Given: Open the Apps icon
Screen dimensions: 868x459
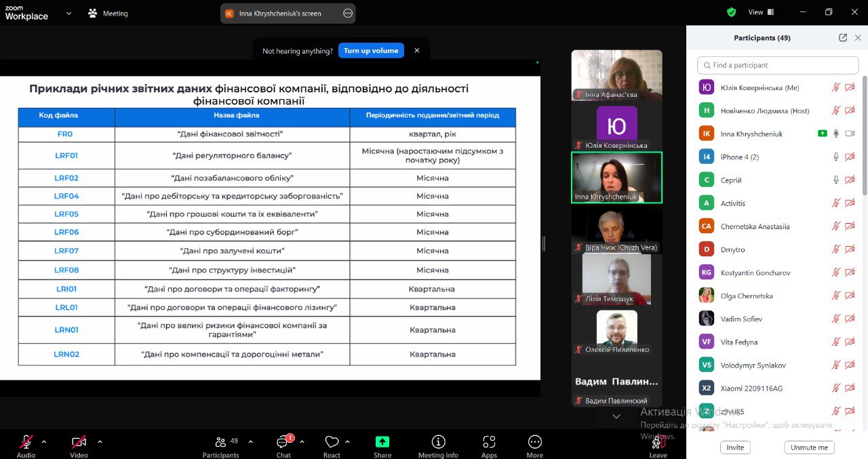Looking at the screenshot, I should coord(489,442).
